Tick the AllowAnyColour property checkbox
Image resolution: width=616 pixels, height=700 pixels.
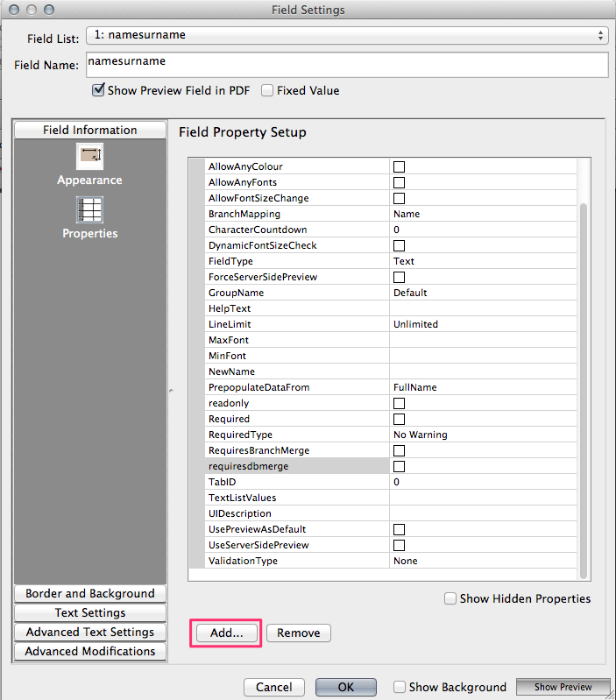pyautogui.click(x=399, y=166)
